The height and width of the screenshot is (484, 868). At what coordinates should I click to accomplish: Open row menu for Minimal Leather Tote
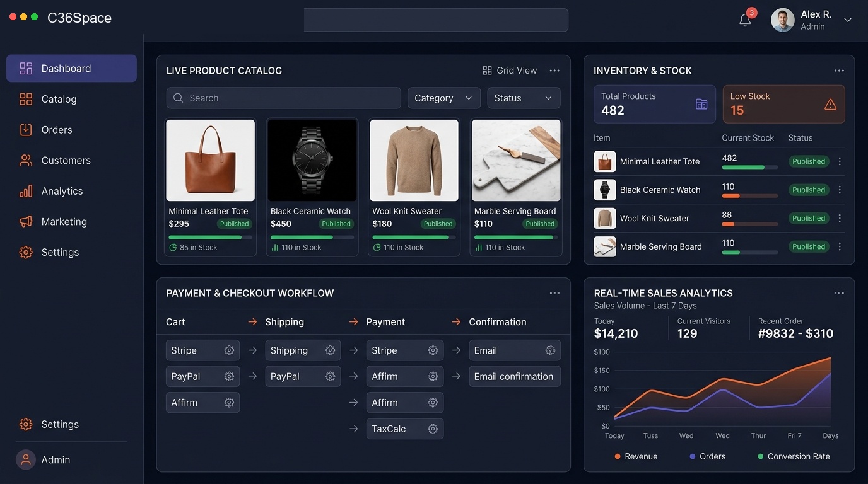(840, 161)
